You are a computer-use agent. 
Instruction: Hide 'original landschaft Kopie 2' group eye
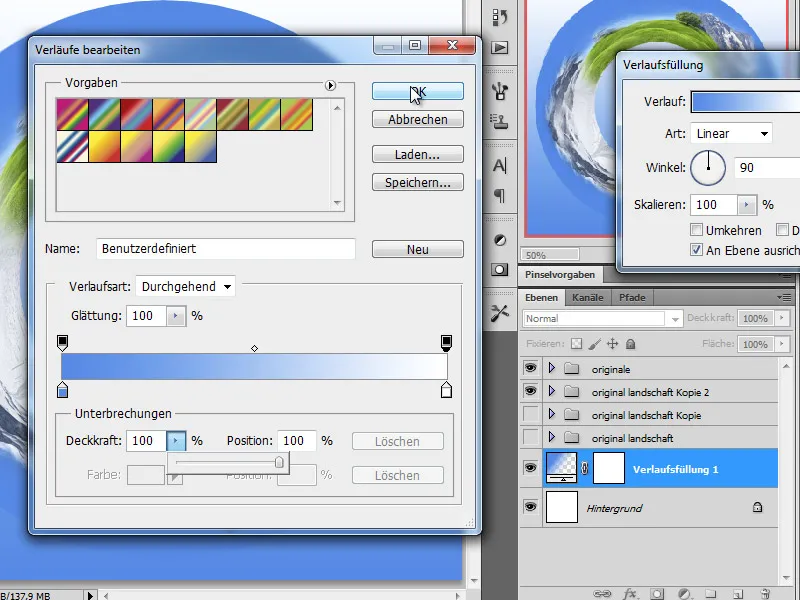531,391
